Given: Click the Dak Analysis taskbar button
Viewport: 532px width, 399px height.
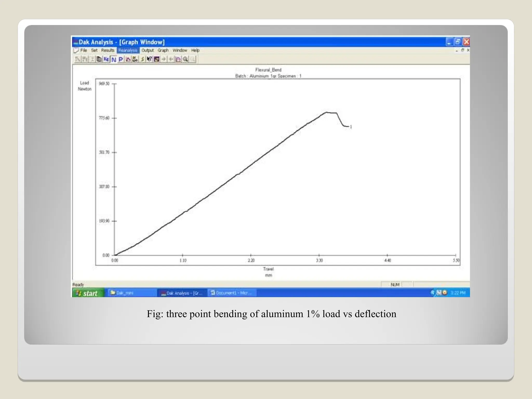Looking at the screenshot, I should pos(183,293).
